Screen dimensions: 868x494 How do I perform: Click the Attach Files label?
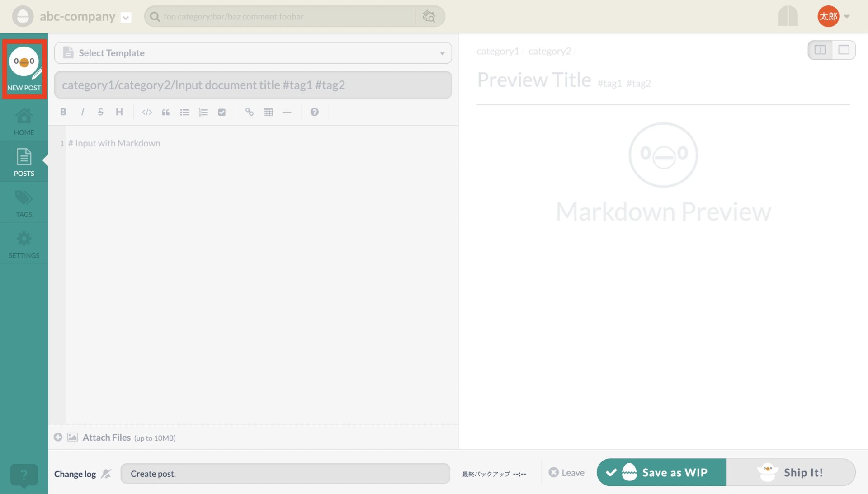pyautogui.click(x=107, y=438)
